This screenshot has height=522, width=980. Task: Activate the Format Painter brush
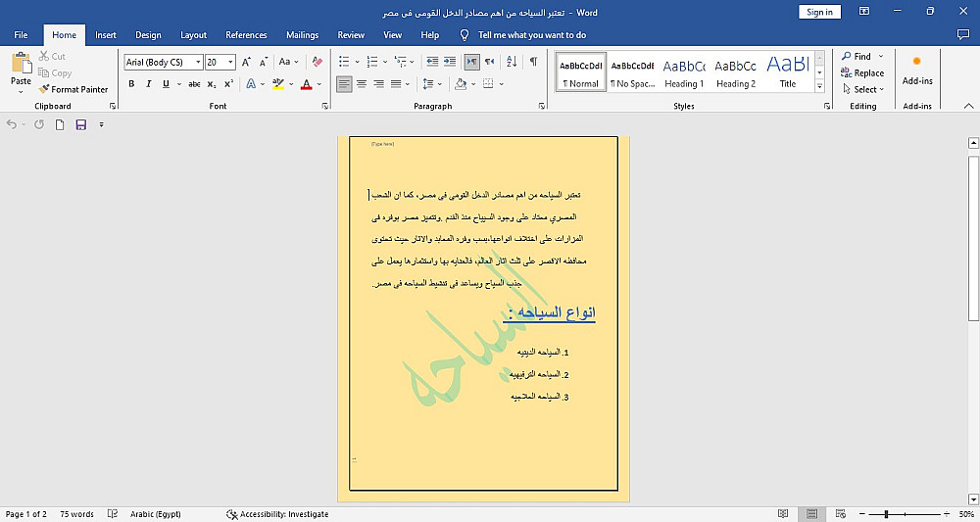pos(73,89)
